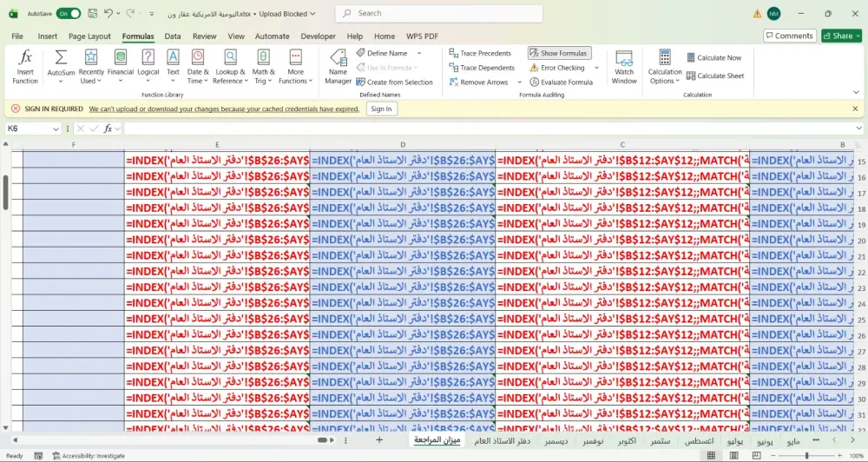Image resolution: width=868 pixels, height=462 pixels.
Task: Switch to Page Break Preview view
Action: tap(756, 455)
